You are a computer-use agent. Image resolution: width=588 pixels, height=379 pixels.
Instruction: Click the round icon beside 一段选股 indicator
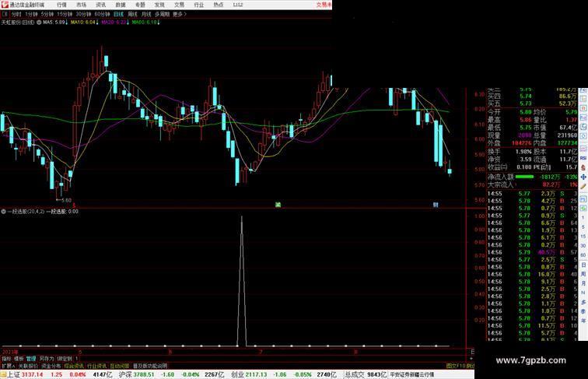click(3, 212)
